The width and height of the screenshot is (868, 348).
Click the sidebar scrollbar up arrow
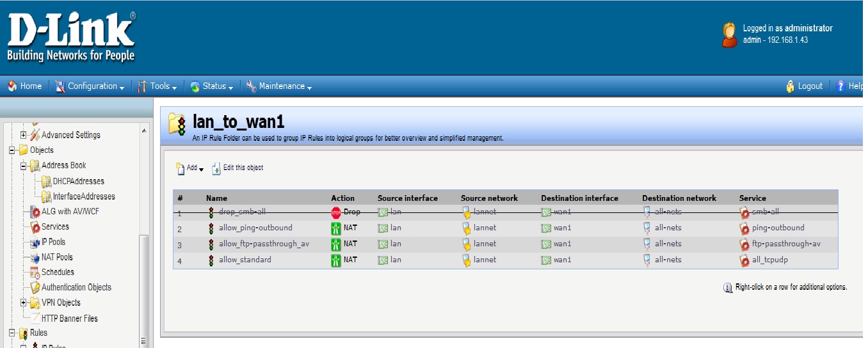(x=144, y=131)
